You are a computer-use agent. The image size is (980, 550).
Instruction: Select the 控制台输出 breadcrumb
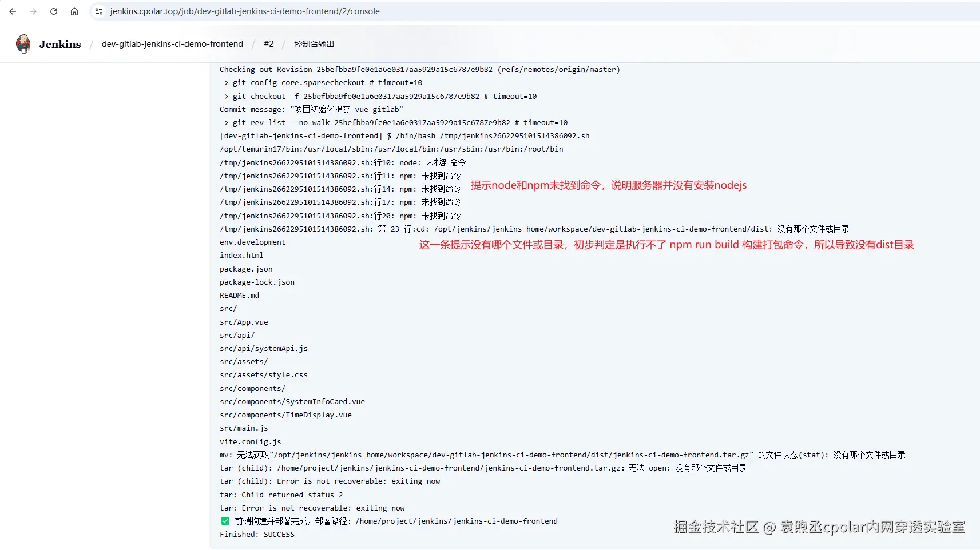coord(314,44)
